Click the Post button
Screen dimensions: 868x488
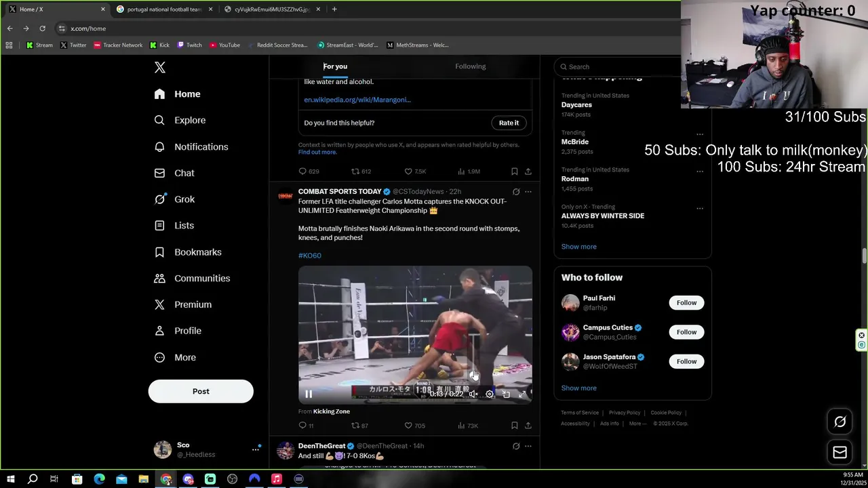coord(201,391)
